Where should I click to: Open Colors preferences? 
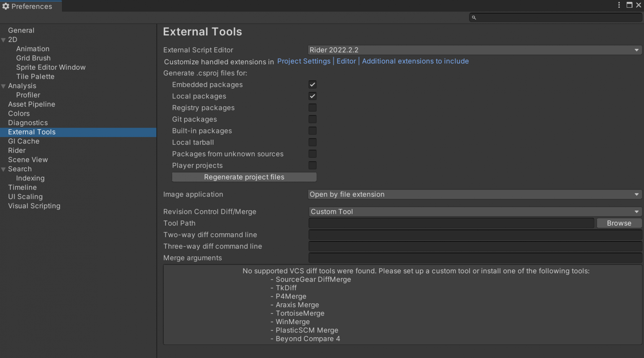pyautogui.click(x=19, y=113)
